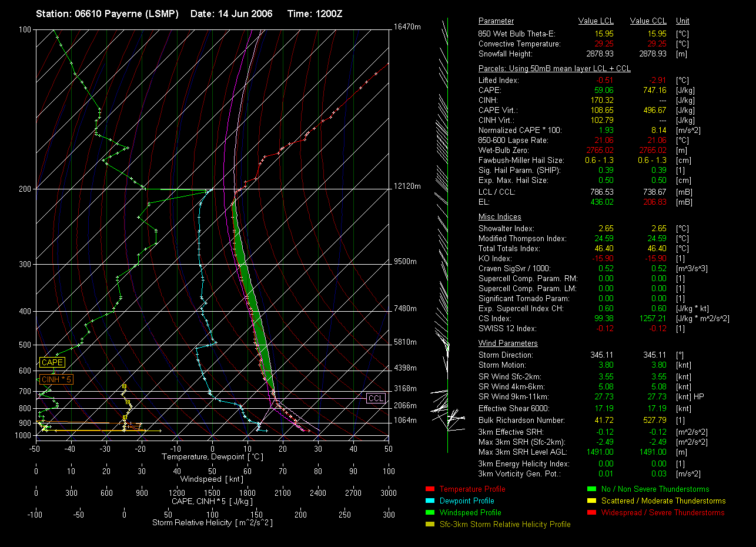The image size is (756, 547).
Task: Click the CCL marker label on chart
Action: pos(376,399)
